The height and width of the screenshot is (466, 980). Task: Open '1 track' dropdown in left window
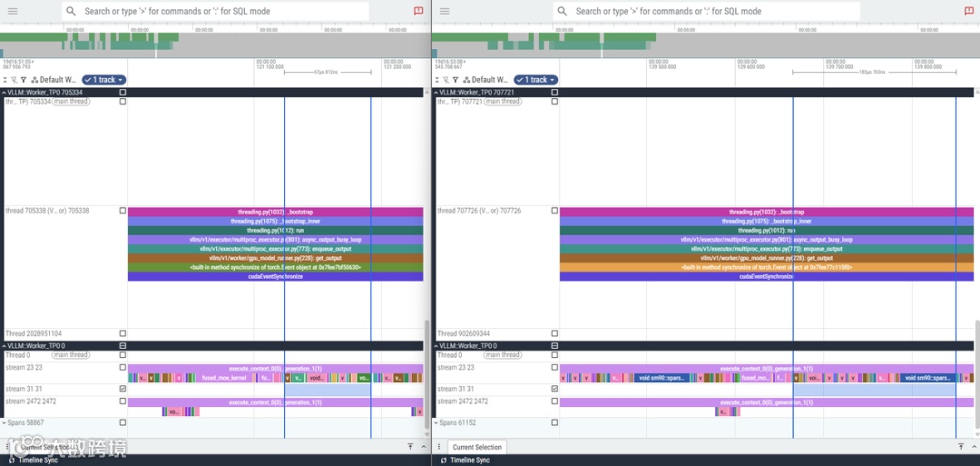[x=103, y=80]
